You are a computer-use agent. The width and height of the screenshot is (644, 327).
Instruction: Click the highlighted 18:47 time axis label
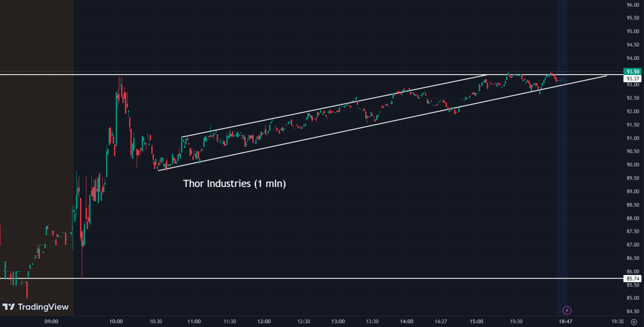coord(565,322)
